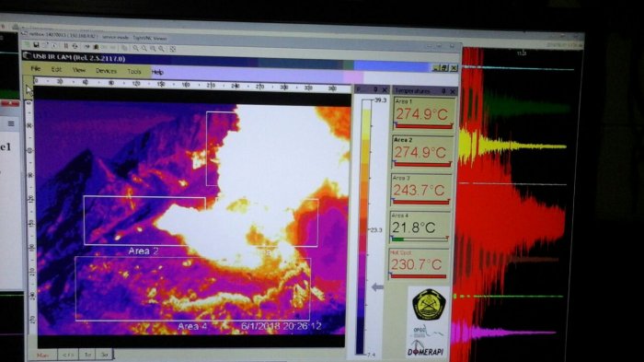This screenshot has height=362, width=644.
Task: Pin the color scale panel using pushpin
Action: click(375, 89)
